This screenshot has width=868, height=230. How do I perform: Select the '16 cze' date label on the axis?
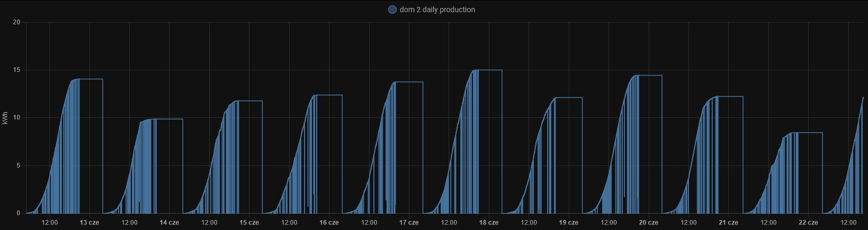click(x=329, y=223)
